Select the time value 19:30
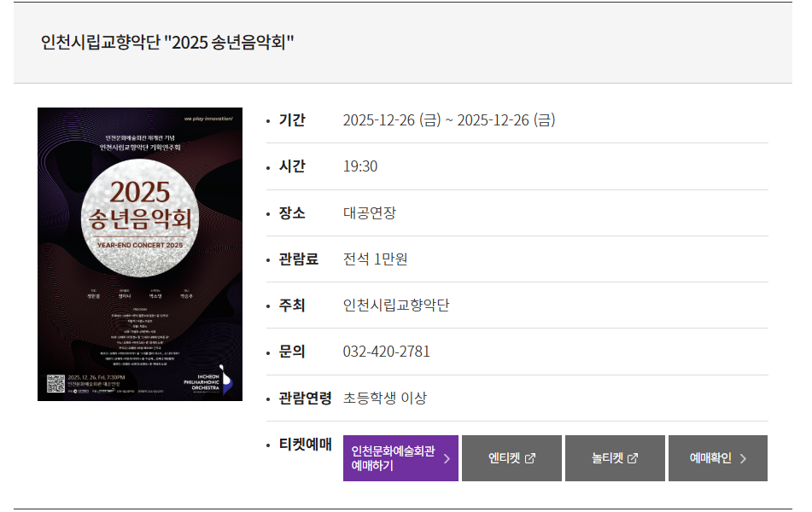The image size is (812, 512). pyautogui.click(x=360, y=166)
